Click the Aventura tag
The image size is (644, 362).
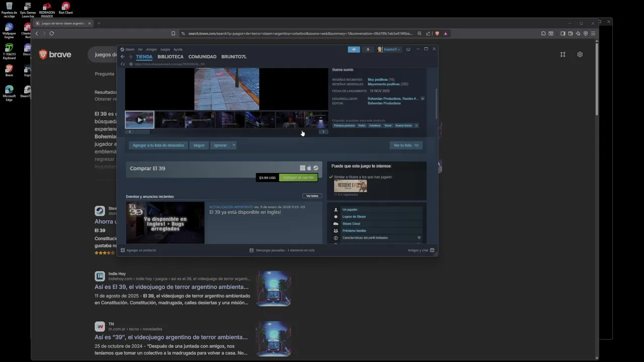click(375, 125)
